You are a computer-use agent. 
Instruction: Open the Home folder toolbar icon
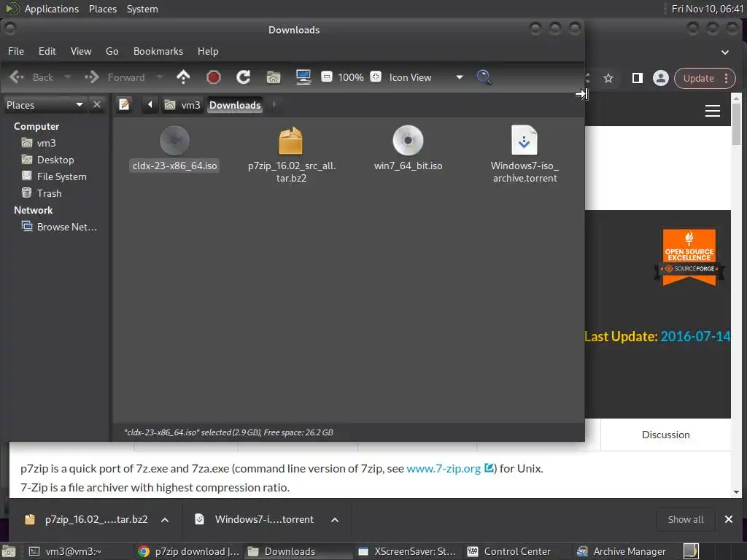(274, 77)
